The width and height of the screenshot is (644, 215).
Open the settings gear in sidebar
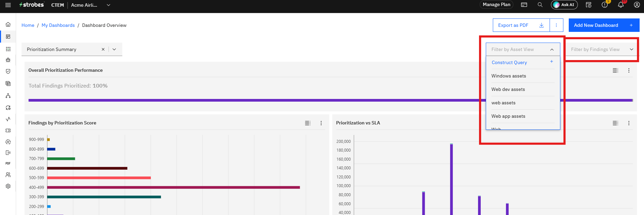[8, 186]
